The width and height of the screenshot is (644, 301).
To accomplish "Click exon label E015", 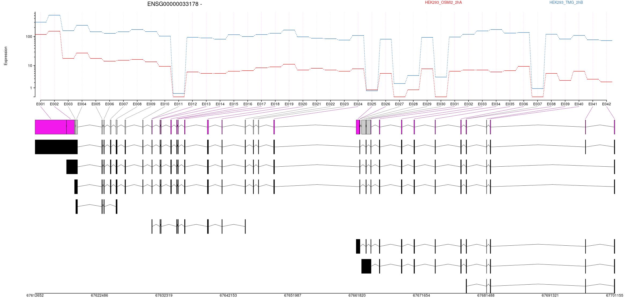I will tap(234, 104).
